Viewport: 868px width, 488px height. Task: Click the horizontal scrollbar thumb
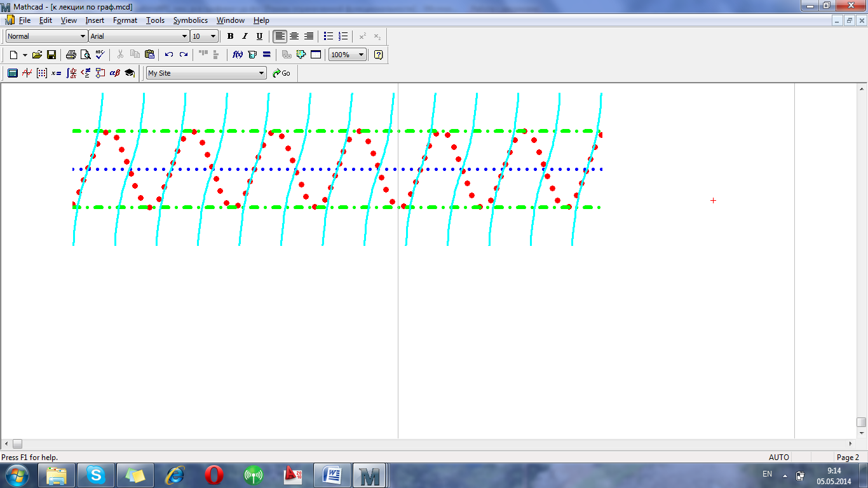(x=17, y=444)
